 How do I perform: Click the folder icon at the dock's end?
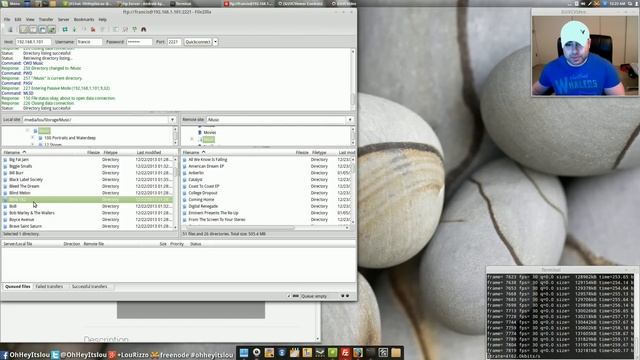point(396,353)
